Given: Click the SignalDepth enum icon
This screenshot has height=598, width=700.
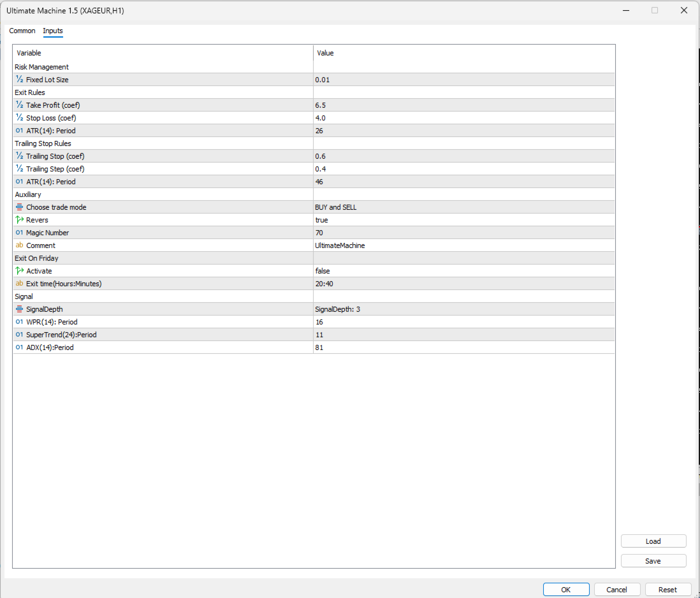Looking at the screenshot, I should click(19, 309).
